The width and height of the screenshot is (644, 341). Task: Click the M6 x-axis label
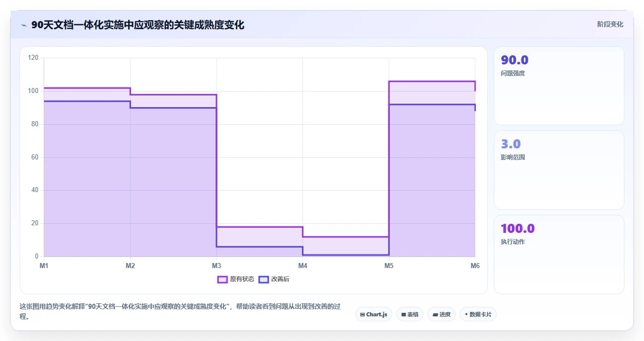(x=475, y=266)
